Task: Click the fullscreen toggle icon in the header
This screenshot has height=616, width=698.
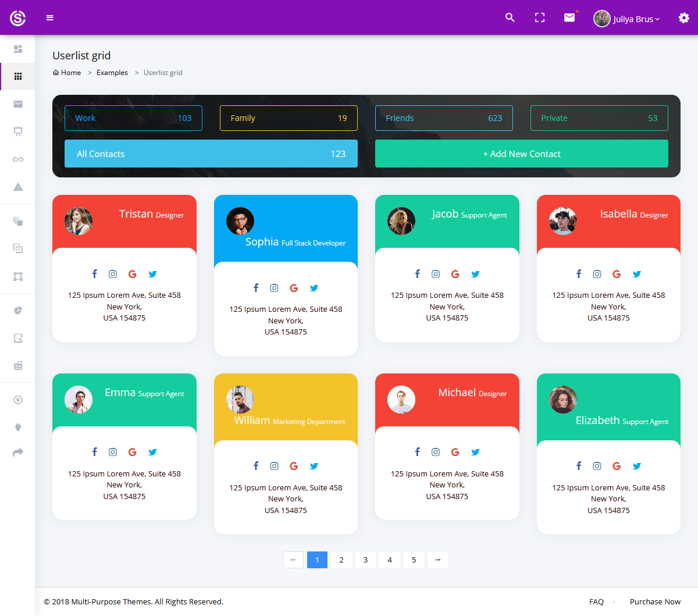Action: tap(539, 17)
